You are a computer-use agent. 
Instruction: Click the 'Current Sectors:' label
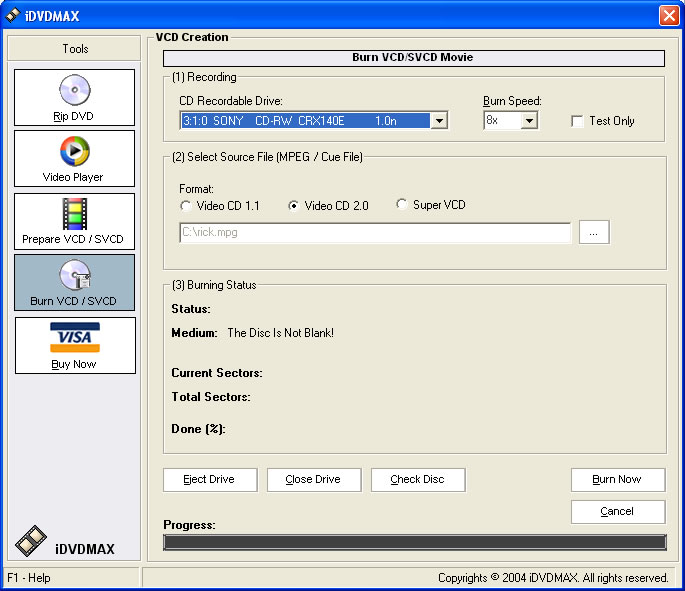(217, 373)
